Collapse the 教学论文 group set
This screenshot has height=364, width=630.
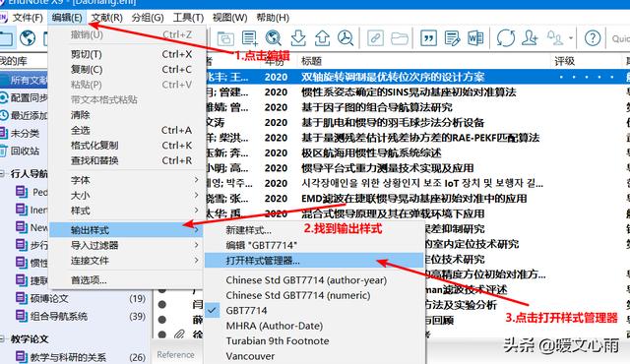tap(2, 338)
